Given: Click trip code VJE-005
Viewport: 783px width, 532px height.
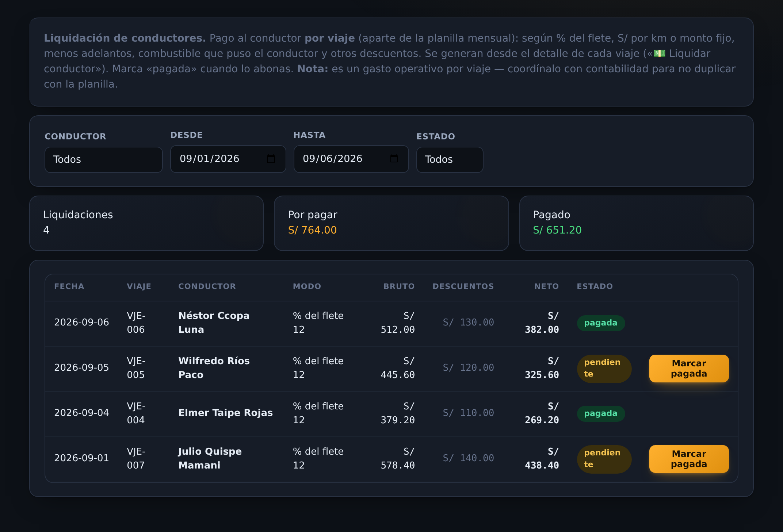Looking at the screenshot, I should click(136, 368).
